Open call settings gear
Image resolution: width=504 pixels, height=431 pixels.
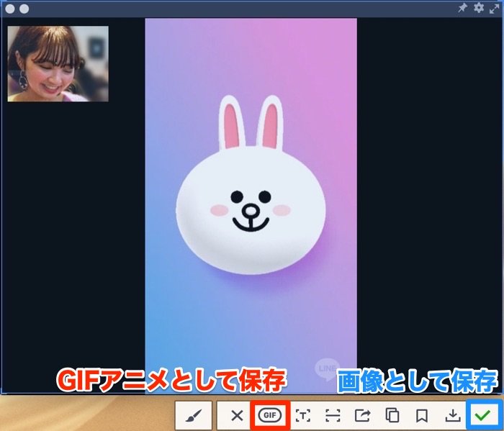479,8
